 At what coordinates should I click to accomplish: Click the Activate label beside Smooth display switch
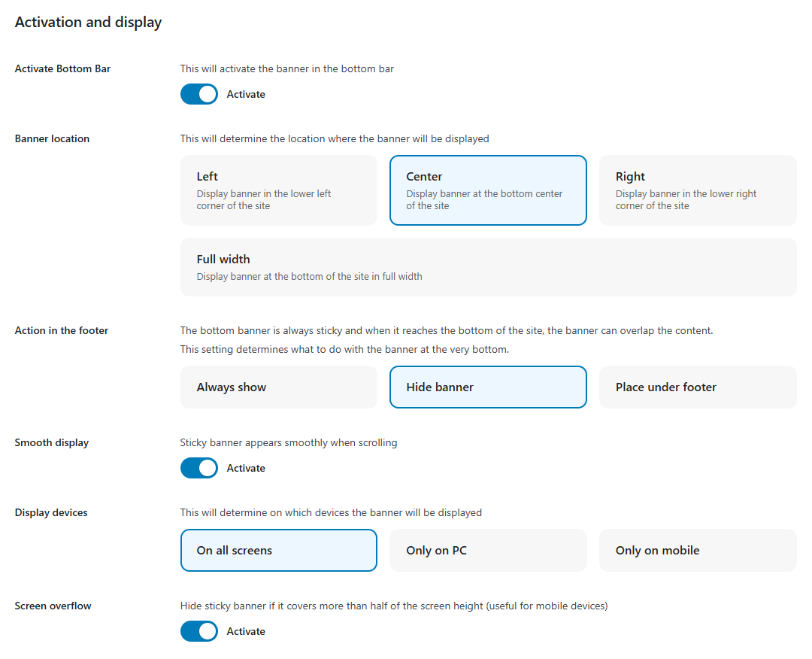(x=246, y=468)
